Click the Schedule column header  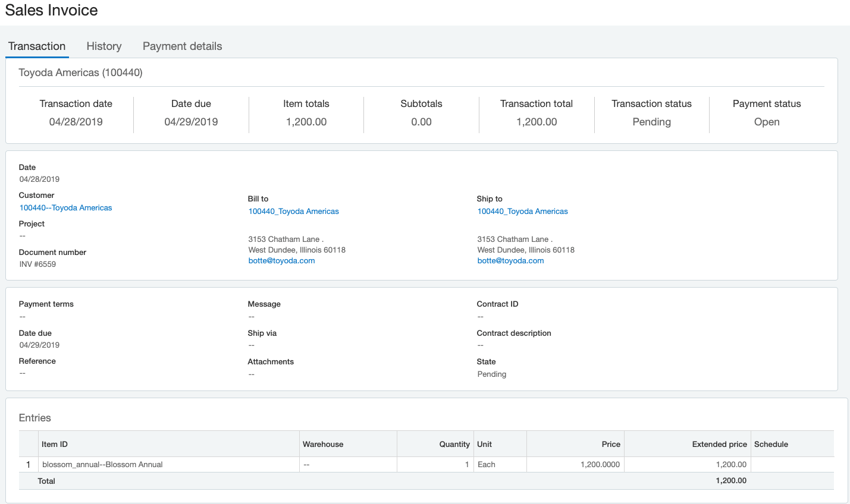(771, 445)
